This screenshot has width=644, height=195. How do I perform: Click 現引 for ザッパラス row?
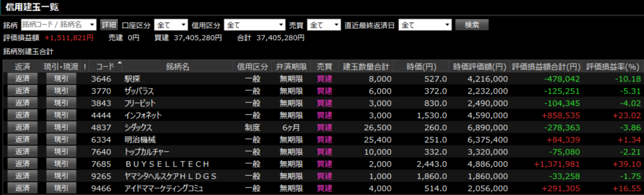coord(61,91)
